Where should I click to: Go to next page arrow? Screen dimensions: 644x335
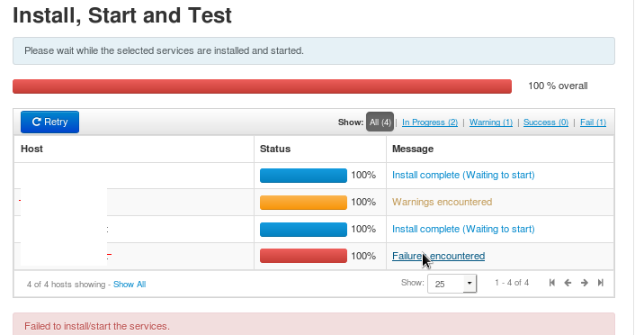(x=584, y=283)
